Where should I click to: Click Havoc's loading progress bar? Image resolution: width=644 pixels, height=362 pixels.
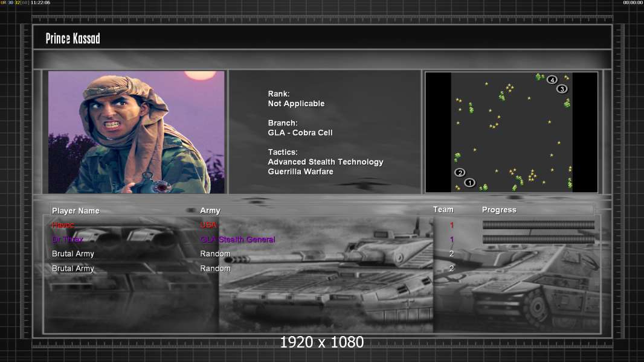tap(538, 224)
